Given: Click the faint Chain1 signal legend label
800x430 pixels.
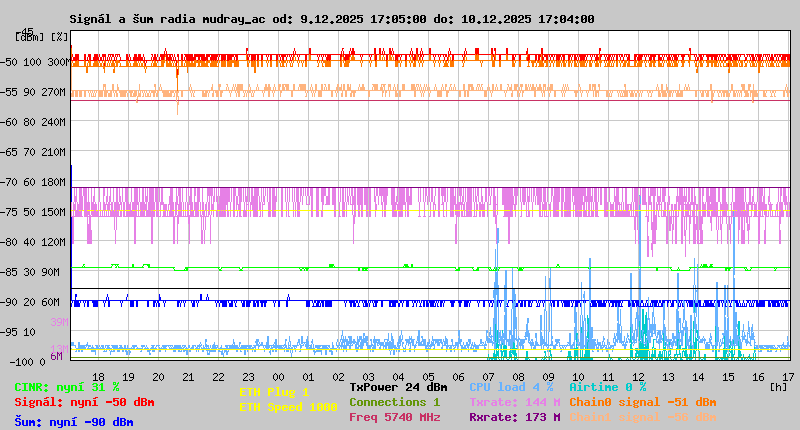Looking at the screenshot, I should [x=642, y=417].
